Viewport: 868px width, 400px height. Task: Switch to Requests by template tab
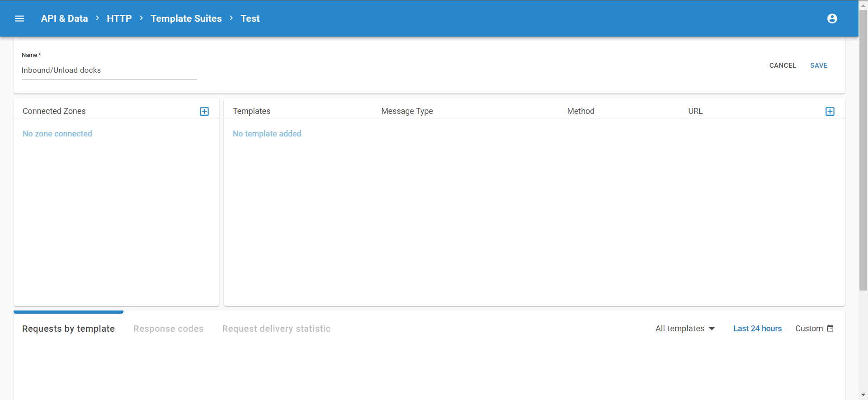68,329
